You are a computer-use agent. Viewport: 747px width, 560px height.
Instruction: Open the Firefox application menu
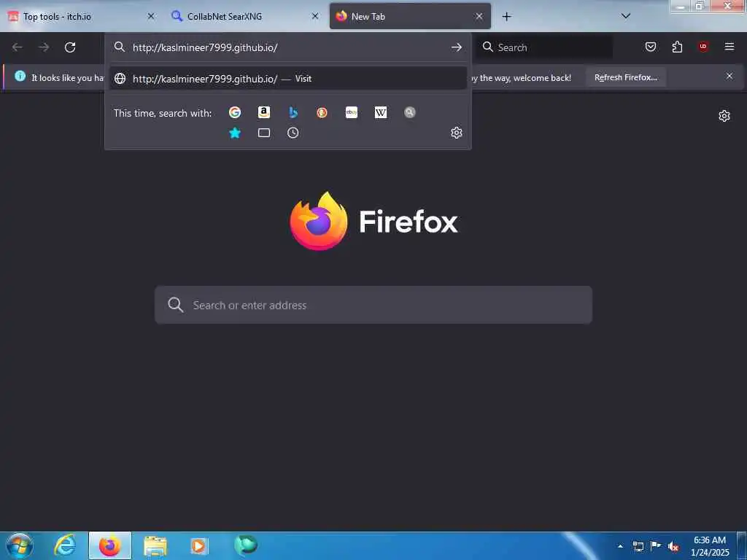(729, 47)
